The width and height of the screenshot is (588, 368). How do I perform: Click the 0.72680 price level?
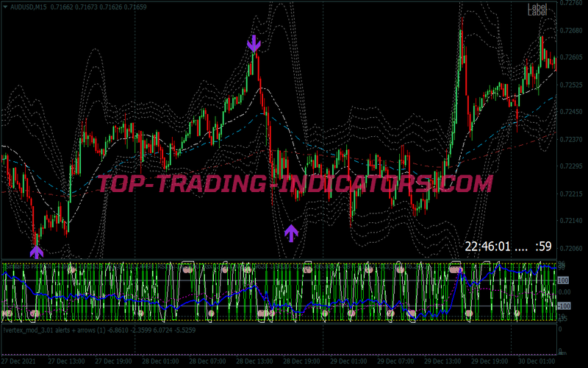[572, 30]
